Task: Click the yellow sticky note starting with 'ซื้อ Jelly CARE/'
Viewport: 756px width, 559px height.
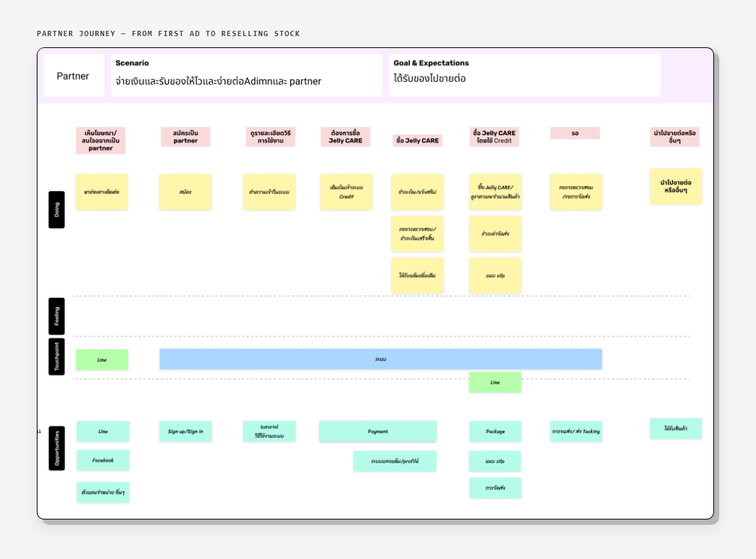Action: pos(495,192)
